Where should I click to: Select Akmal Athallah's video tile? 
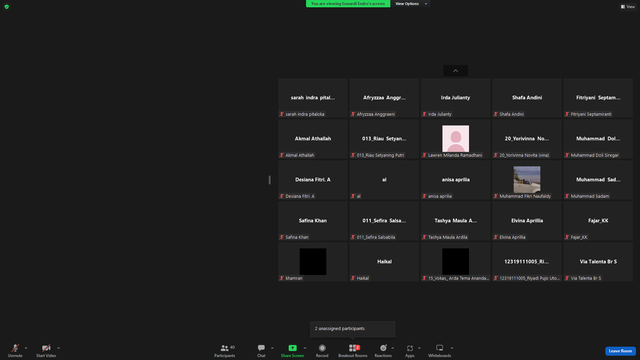[x=313, y=139]
